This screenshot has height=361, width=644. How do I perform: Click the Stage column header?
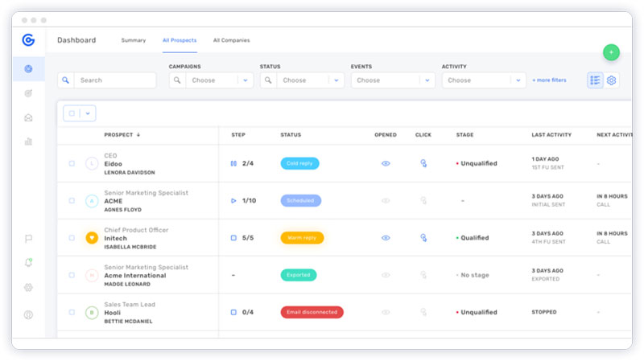464,134
